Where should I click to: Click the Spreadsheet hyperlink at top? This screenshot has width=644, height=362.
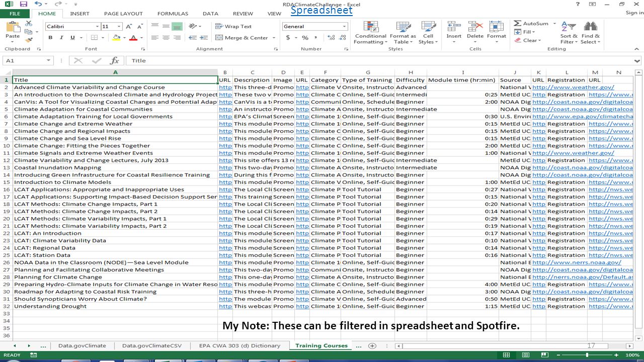tap(321, 10)
